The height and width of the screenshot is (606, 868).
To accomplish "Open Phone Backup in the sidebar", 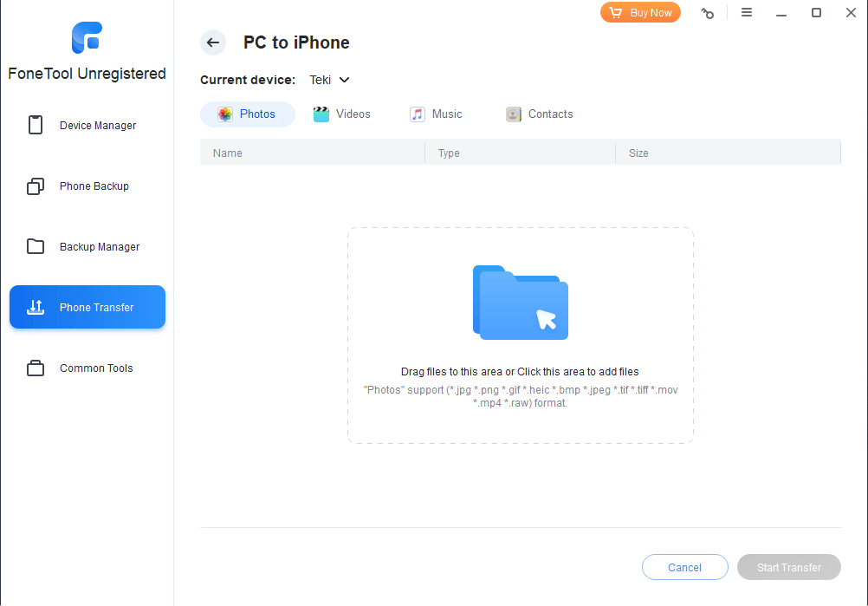I will [x=87, y=186].
